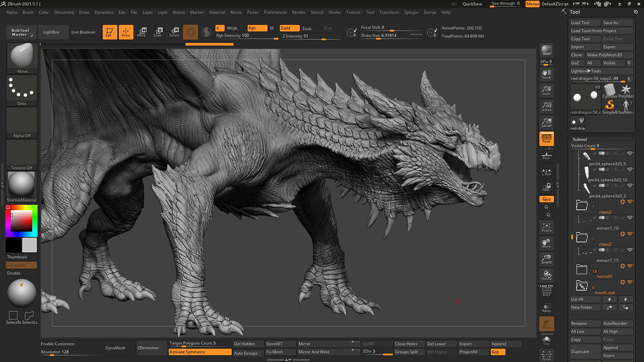
Task: Click the Frame mesh icon
Action: (546, 227)
